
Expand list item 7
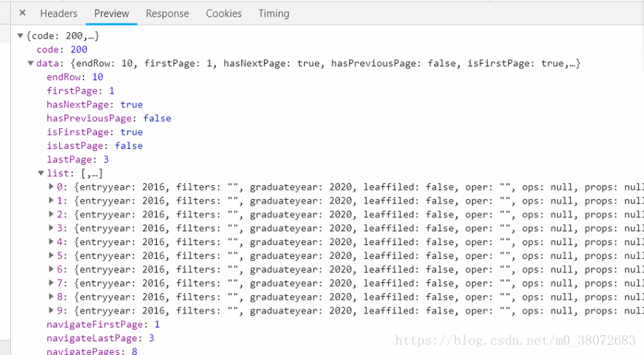[x=51, y=283]
